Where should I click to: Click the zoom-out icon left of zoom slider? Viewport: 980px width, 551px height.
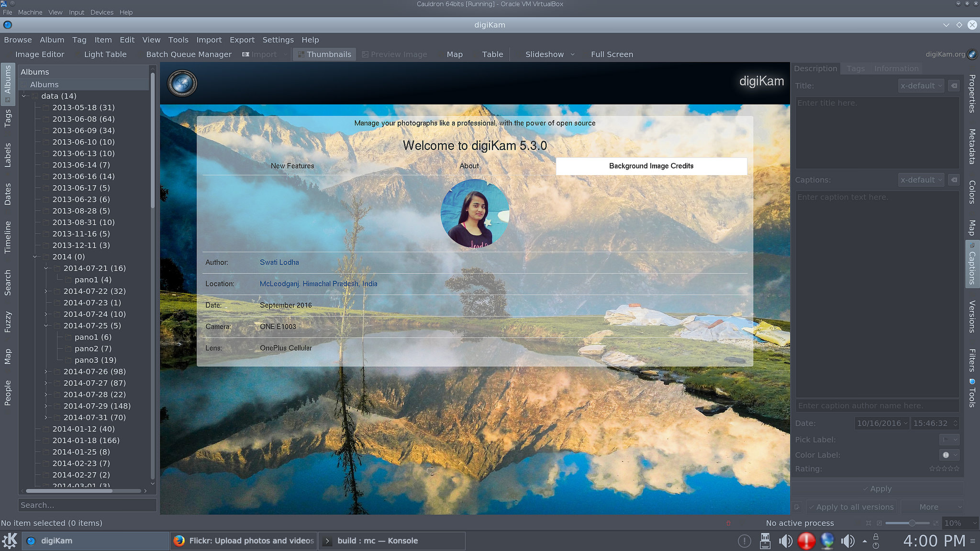[x=880, y=523]
